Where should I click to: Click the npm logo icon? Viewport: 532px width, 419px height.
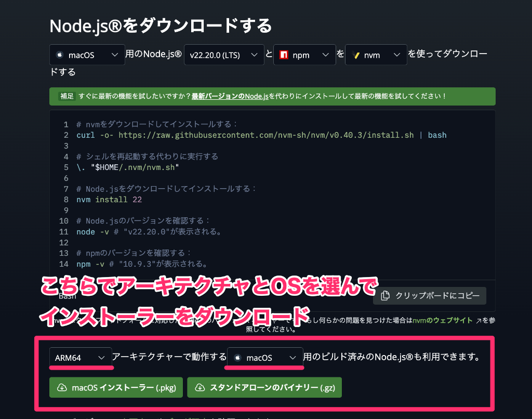click(x=284, y=55)
